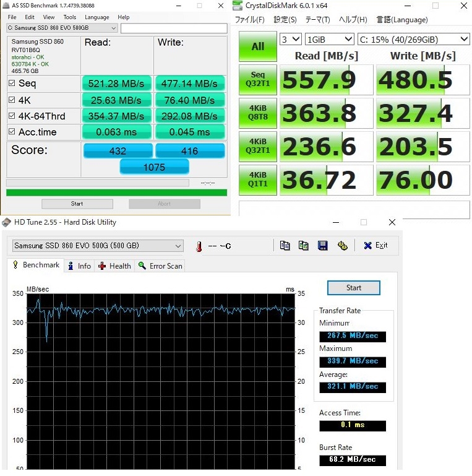This screenshot has height=476, width=472.
Task: Click HD Tune Maximum 339.7 MB/sec value
Action: [353, 361]
